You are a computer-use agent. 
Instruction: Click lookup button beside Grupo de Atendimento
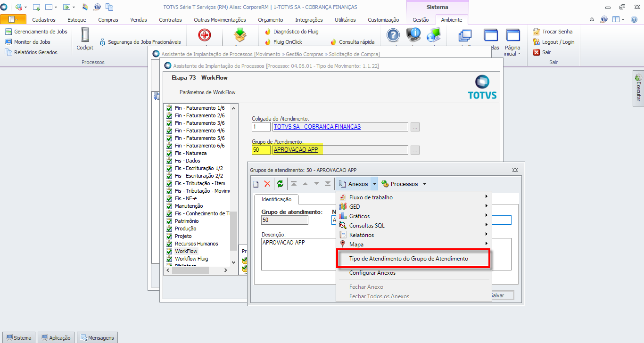415,150
